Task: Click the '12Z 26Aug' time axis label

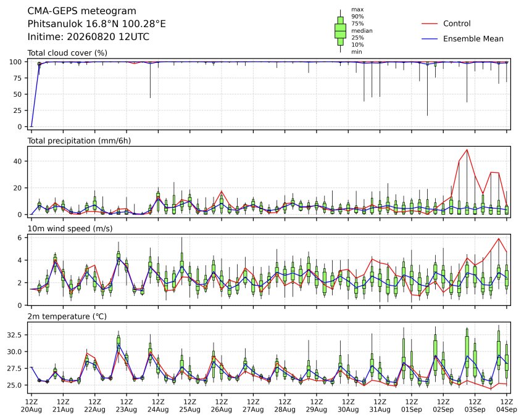Action: pyautogui.click(x=222, y=406)
